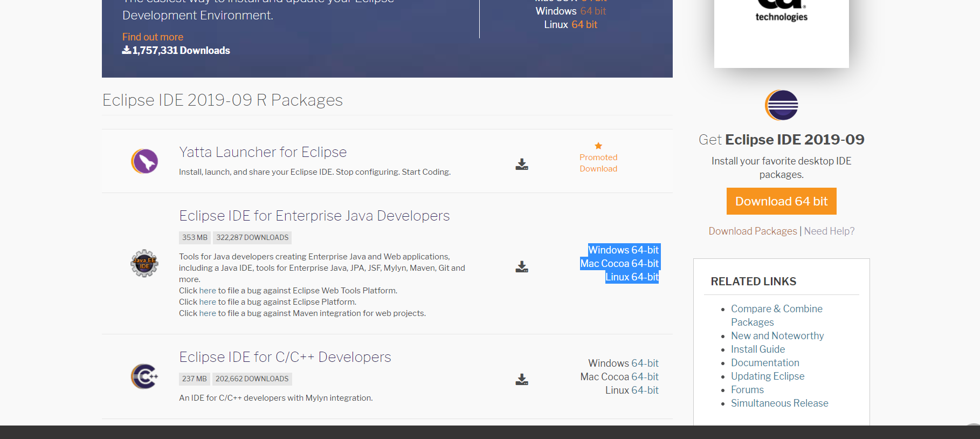Click the 1,757,331 Downloads count text
The height and width of the screenshot is (439, 980).
181,50
